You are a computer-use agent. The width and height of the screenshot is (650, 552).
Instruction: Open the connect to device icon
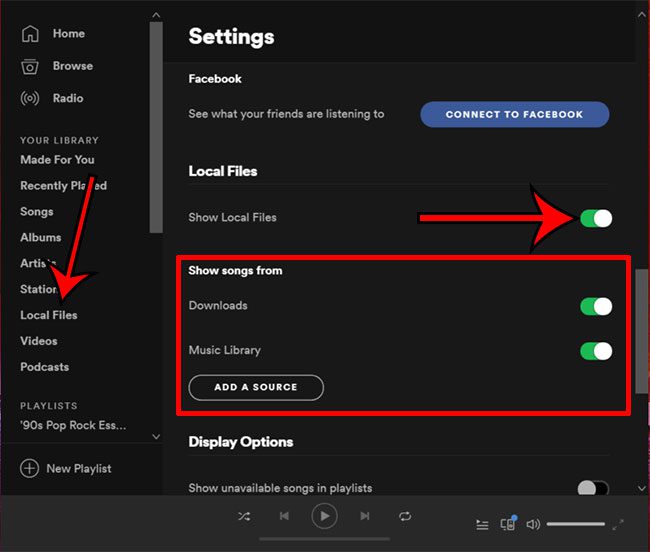508,523
